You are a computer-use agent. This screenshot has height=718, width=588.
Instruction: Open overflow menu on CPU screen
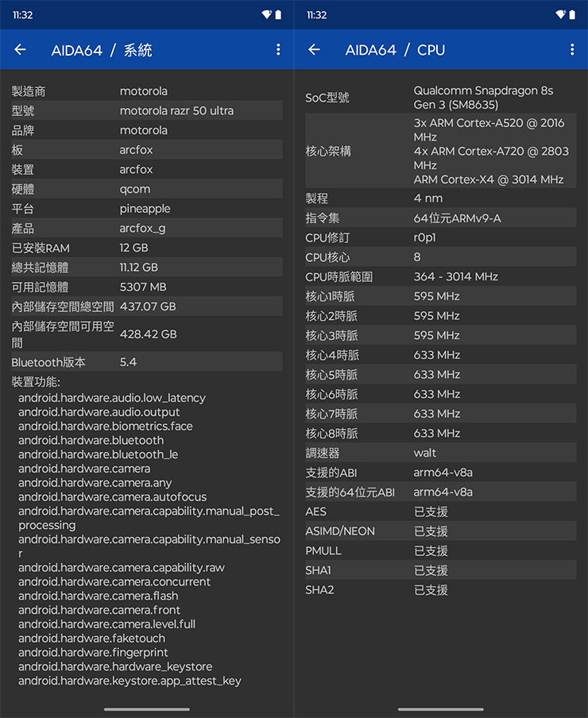pyautogui.click(x=572, y=49)
